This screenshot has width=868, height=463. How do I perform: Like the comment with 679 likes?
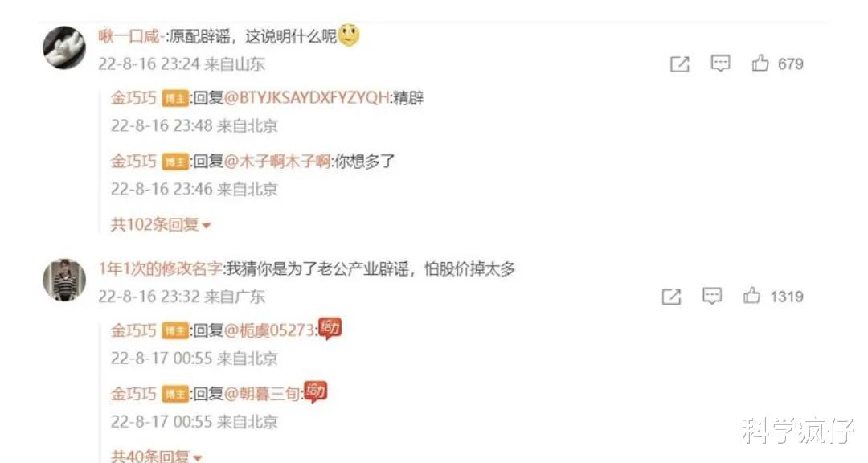(x=760, y=64)
